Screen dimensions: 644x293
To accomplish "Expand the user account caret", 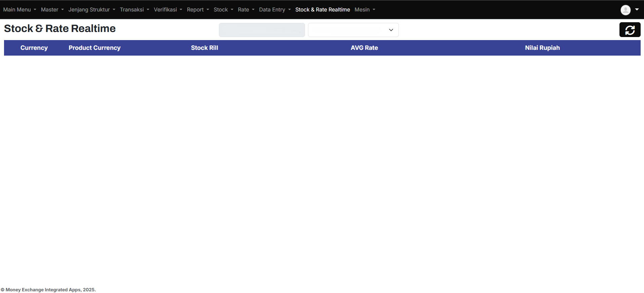I will click(x=637, y=9).
